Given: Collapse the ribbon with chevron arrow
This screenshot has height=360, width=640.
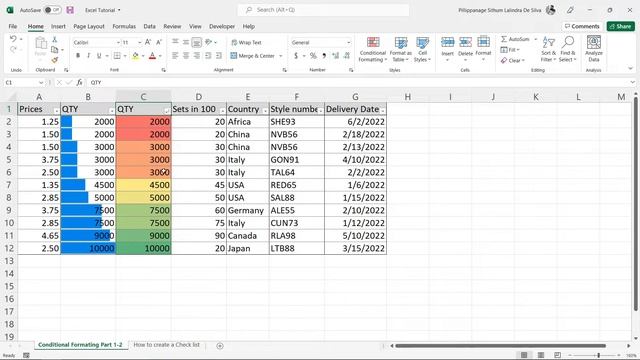Looking at the screenshot, I should pyautogui.click(x=630, y=69).
